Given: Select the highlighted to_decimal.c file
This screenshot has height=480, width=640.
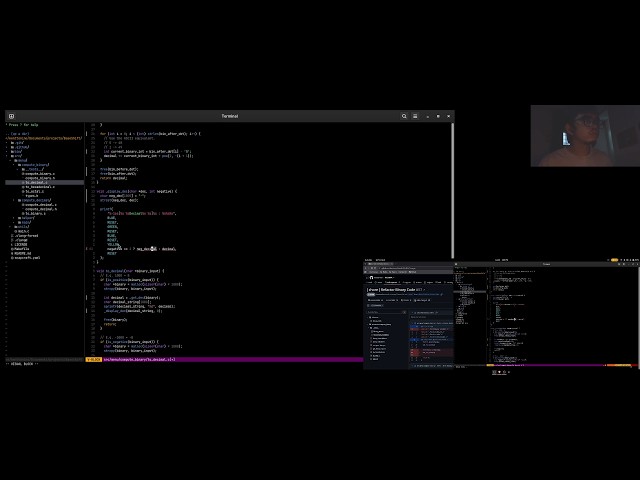Looking at the screenshot, I should tap(35, 182).
